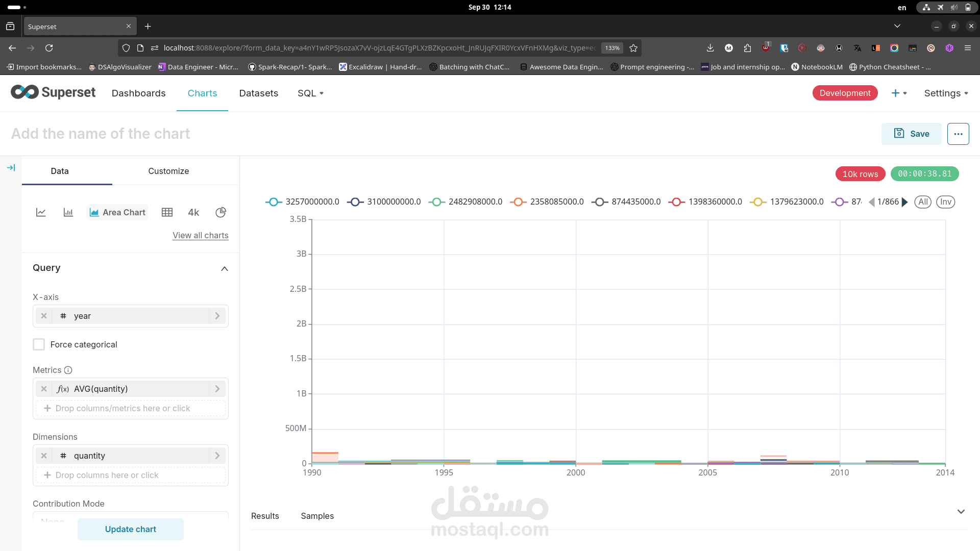Go to Dashboards
The height and width of the screenshot is (551, 980).
[139, 93]
